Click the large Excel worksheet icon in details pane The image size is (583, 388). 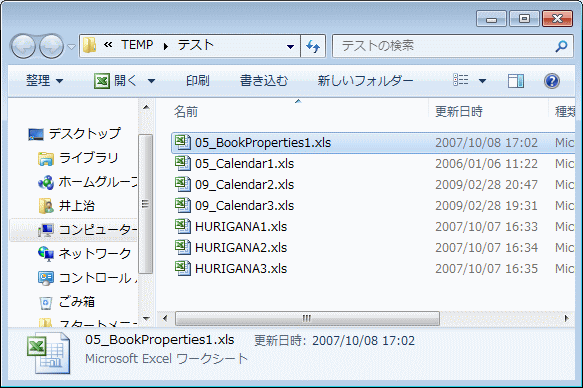(48, 353)
